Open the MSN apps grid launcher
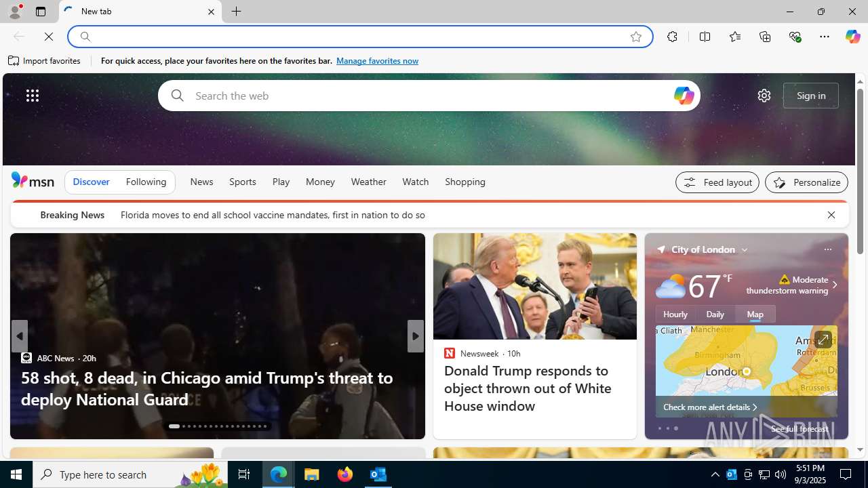Image resolution: width=868 pixels, height=488 pixels. 32,96
